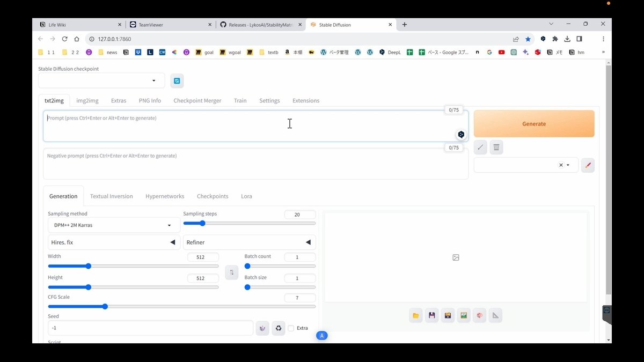Reload the browser page
644x362 pixels.
(65, 39)
